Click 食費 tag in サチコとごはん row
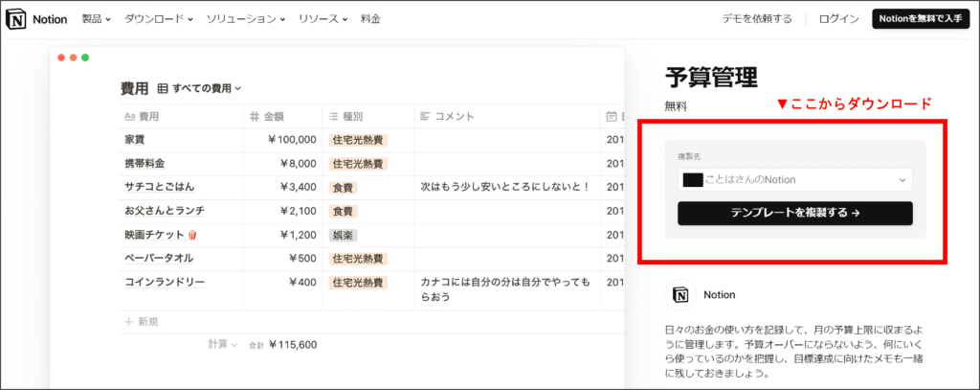The height and width of the screenshot is (390, 980). [x=344, y=187]
